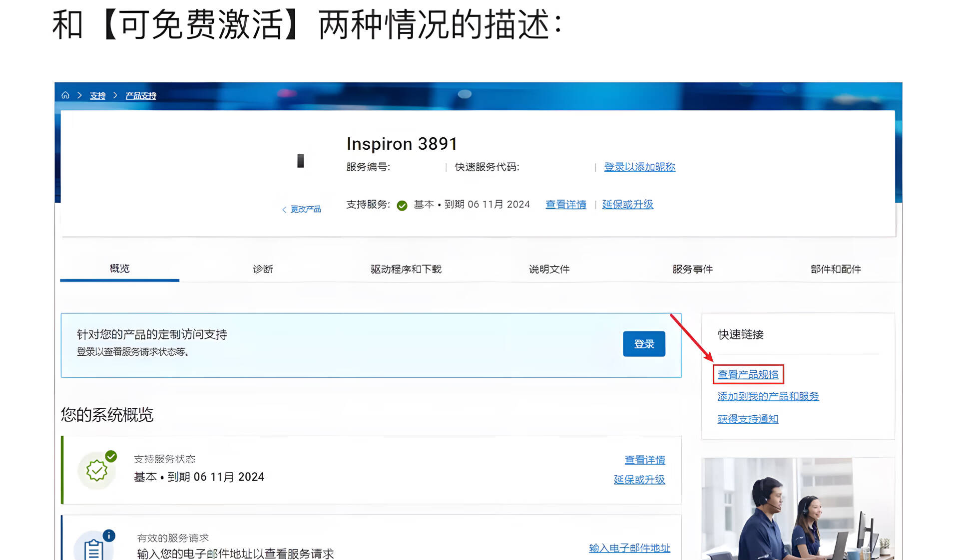Open 登录以添加昵称 link
The image size is (959, 560).
(639, 167)
